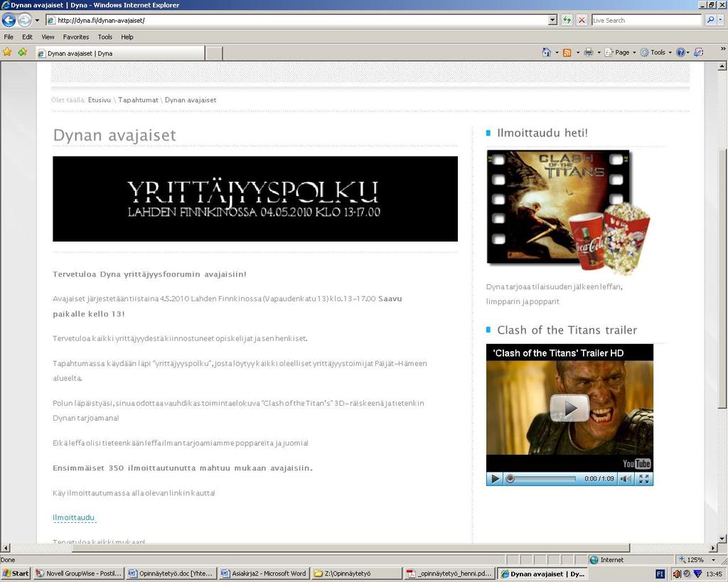Open the Ilmoittaudu registration link
The width and height of the screenshot is (728, 582).
pos(73,517)
